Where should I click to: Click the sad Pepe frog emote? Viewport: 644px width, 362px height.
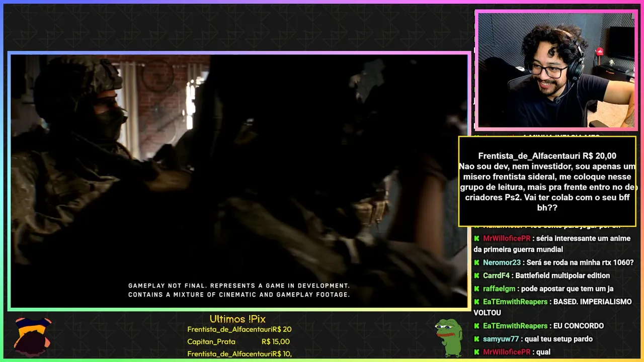point(448,338)
